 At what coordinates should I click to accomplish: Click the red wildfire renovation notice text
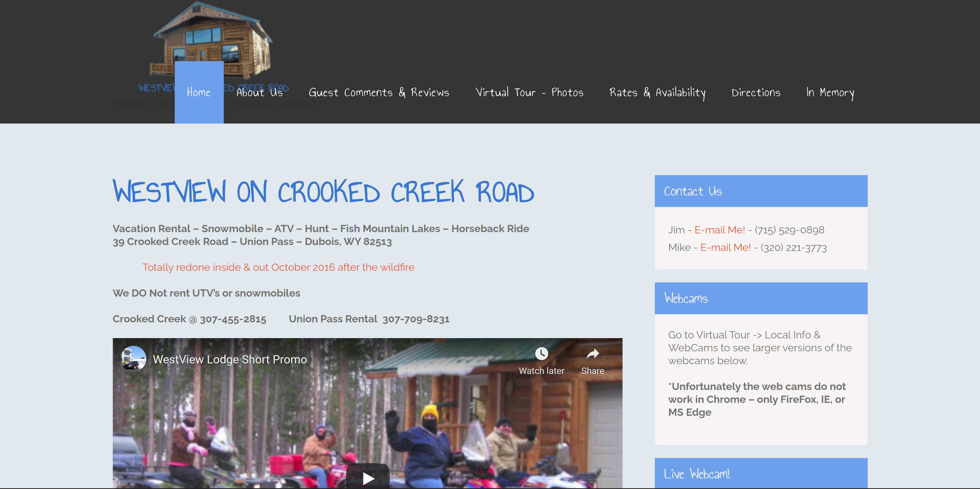coord(278,267)
